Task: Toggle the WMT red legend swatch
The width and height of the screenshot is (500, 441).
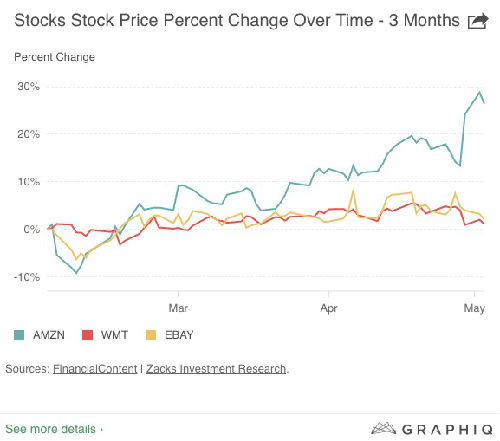Action: (87, 335)
